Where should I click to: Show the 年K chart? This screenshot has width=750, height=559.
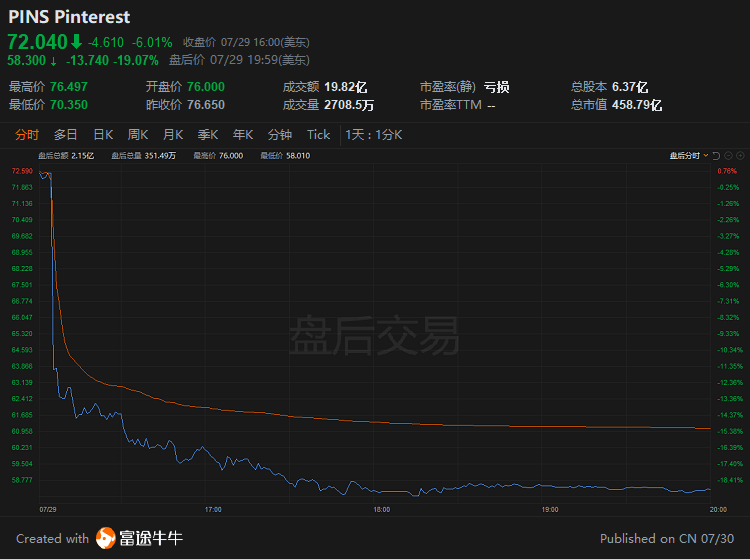pyautogui.click(x=243, y=135)
